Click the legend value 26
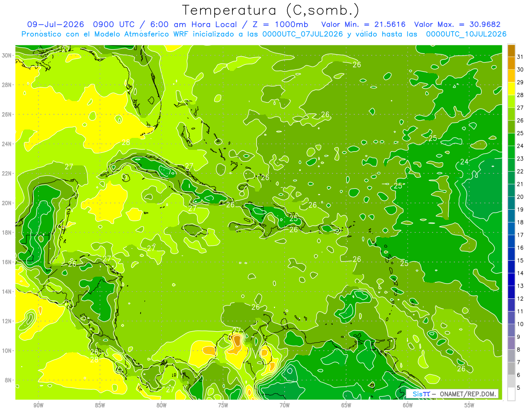This screenshot has height=411, width=532. (x=520, y=120)
